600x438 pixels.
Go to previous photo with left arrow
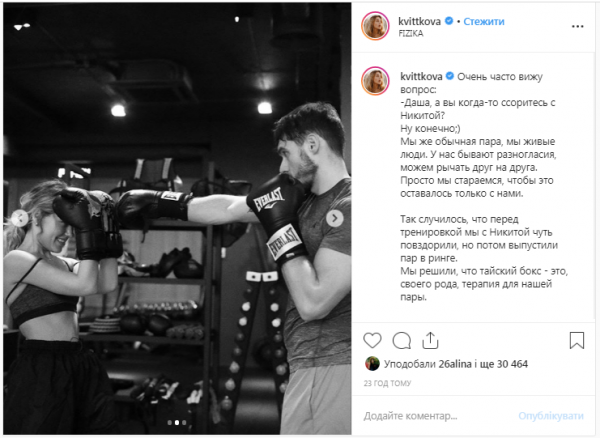click(x=20, y=218)
